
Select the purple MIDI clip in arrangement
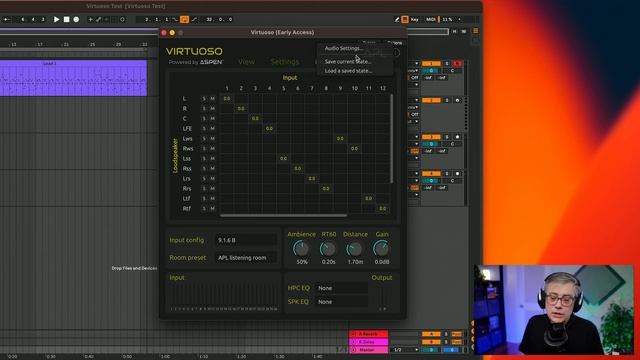73,78
